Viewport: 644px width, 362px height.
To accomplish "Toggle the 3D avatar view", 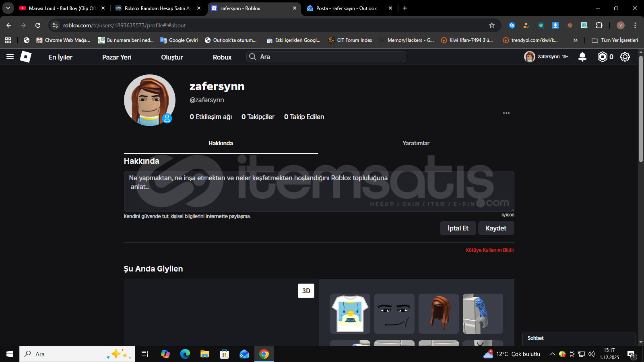I will (x=306, y=291).
